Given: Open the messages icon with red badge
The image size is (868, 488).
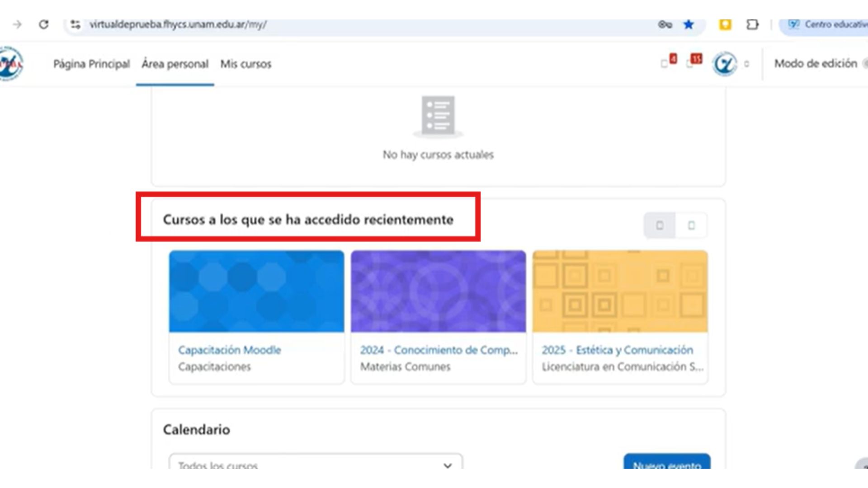Looking at the screenshot, I should coord(694,62).
